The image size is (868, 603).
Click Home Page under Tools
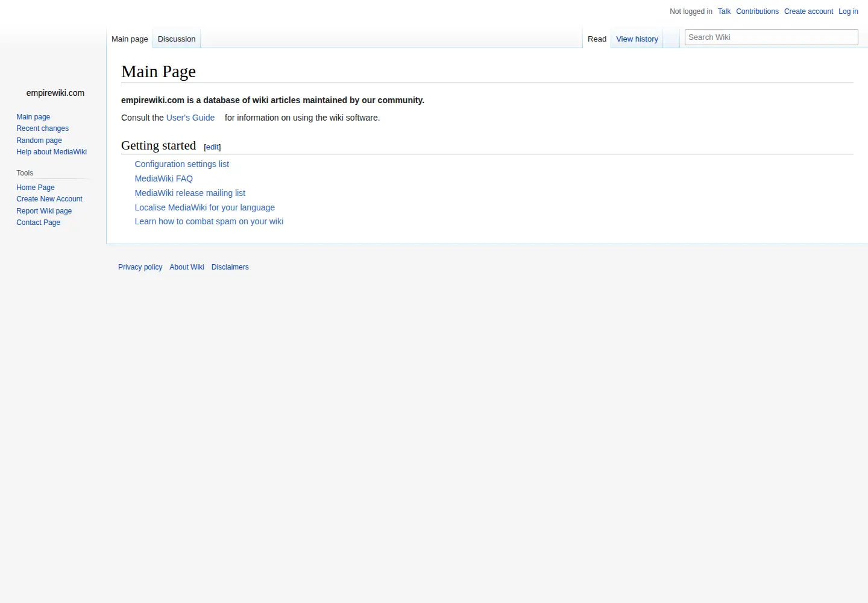(x=36, y=188)
